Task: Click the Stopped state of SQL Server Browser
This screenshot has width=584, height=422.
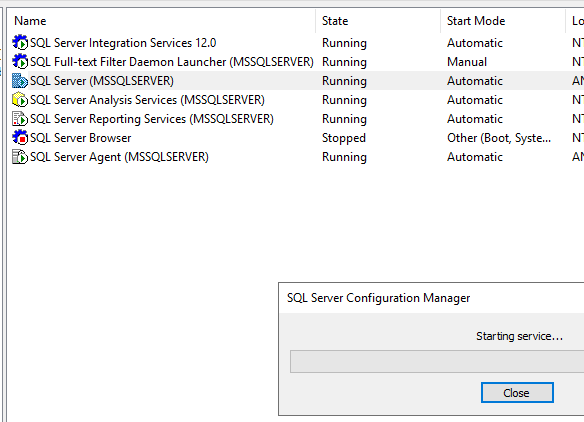Action: (344, 138)
